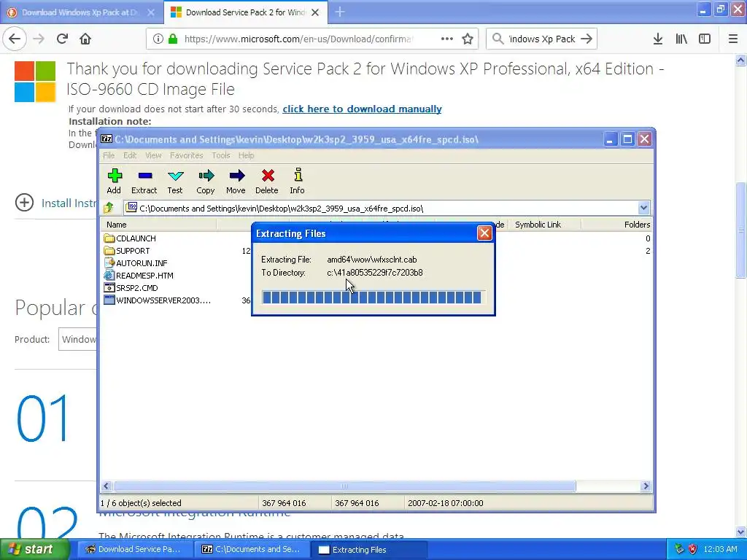747x560 pixels.
Task: Open the Favorites menu in 7-Zip
Action: [186, 155]
